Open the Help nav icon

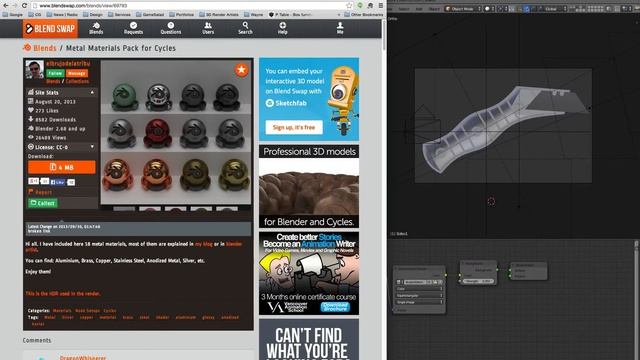282,28
